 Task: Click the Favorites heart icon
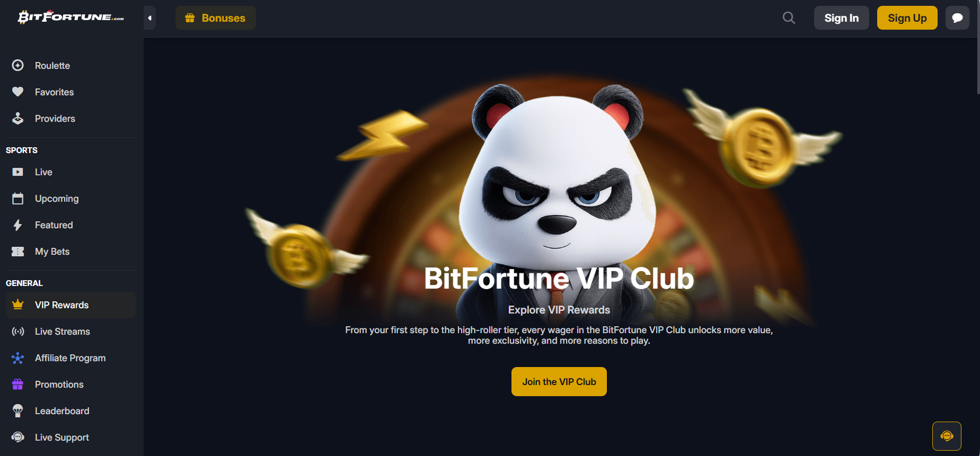click(18, 92)
